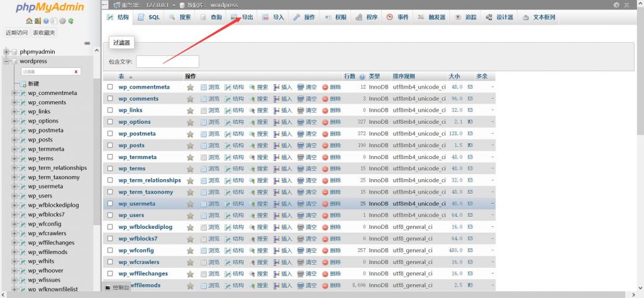Viewport: 644px width, 298px height.
Task: Check the box beside wp_postmeta
Action: (x=110, y=133)
